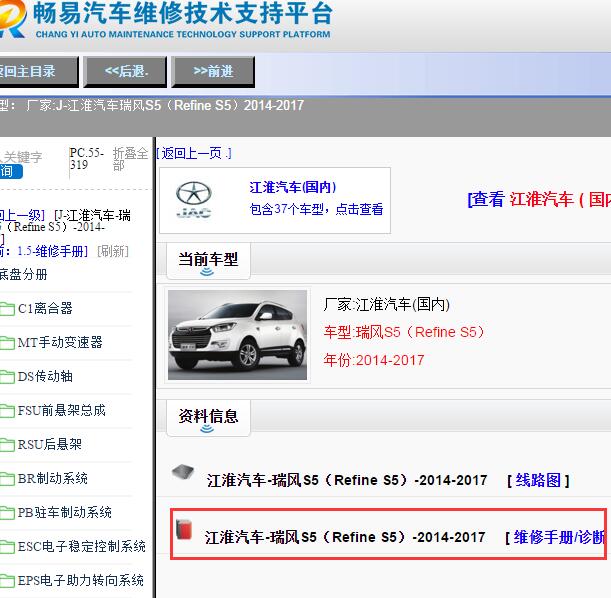
Task: Click the folder icon next to FSU前悬架总成
Action: click(7, 411)
